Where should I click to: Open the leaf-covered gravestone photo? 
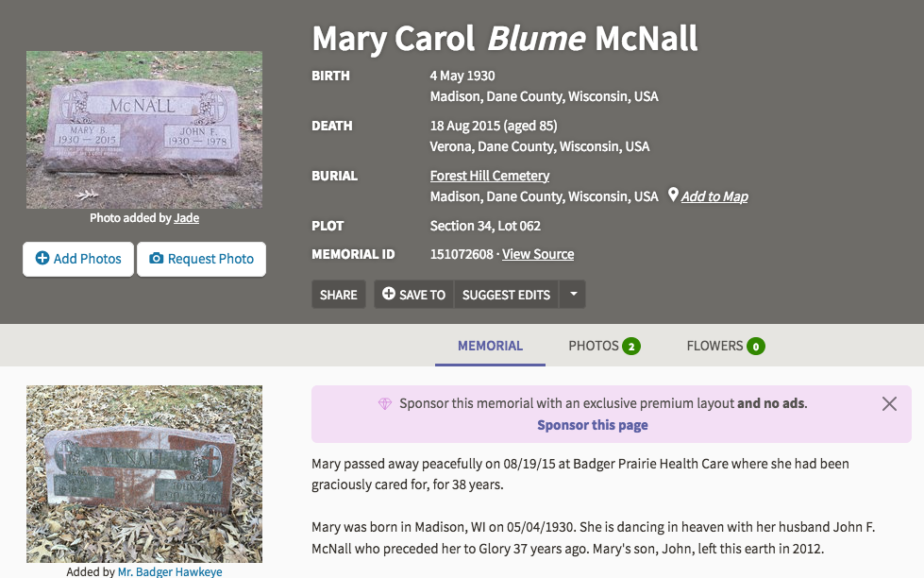coord(144,474)
